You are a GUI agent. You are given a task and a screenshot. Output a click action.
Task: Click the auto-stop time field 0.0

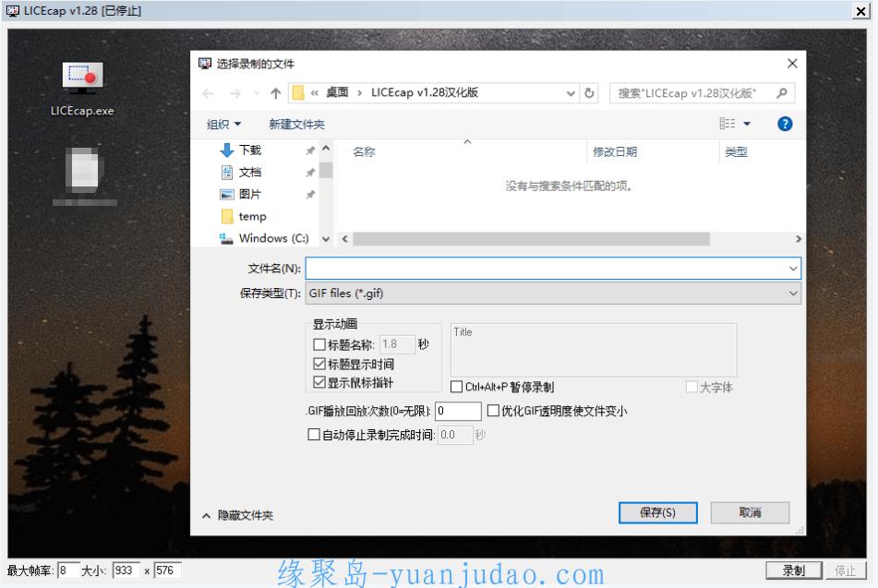(x=455, y=435)
